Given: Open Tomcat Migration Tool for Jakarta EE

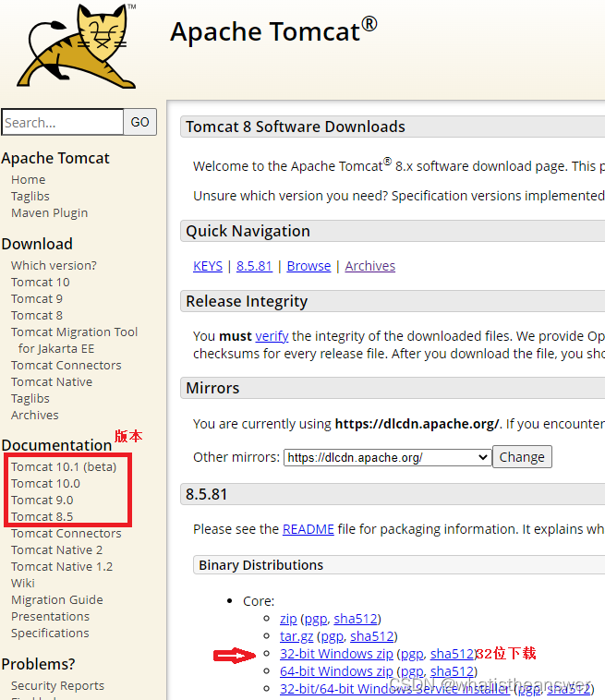Looking at the screenshot, I should pyautogui.click(x=74, y=340).
